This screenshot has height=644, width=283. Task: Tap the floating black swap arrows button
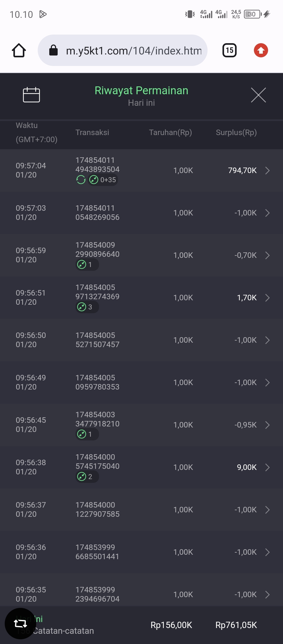[20, 624]
